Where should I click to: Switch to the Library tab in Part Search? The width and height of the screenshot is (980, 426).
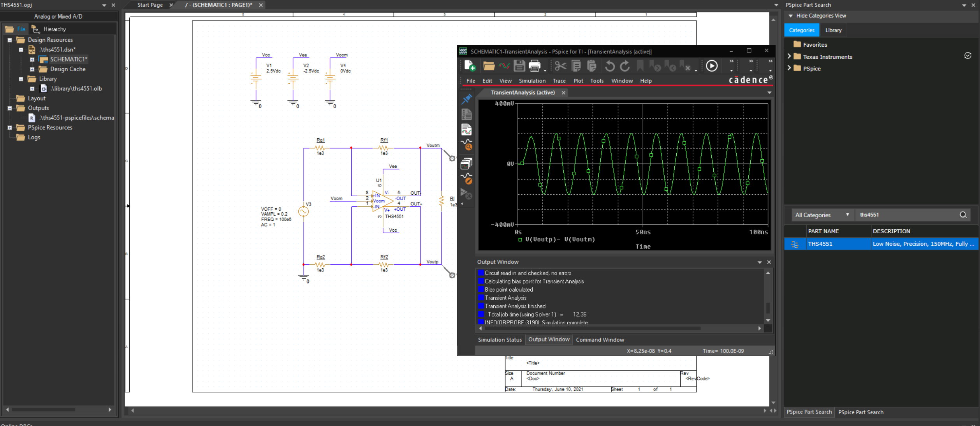[833, 30]
